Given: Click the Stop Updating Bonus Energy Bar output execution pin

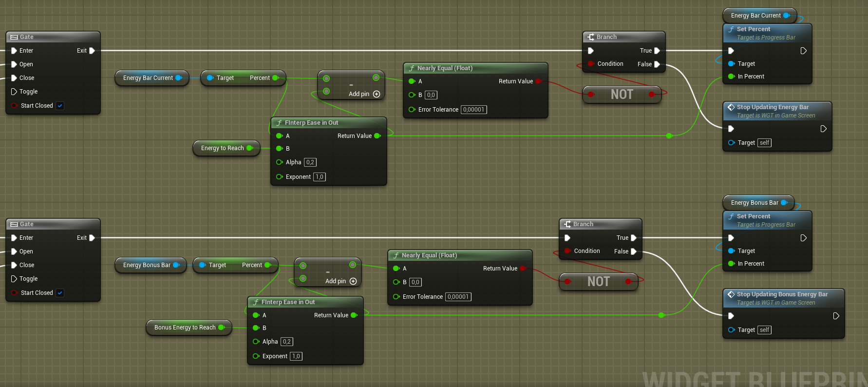Looking at the screenshot, I should 836,316.
